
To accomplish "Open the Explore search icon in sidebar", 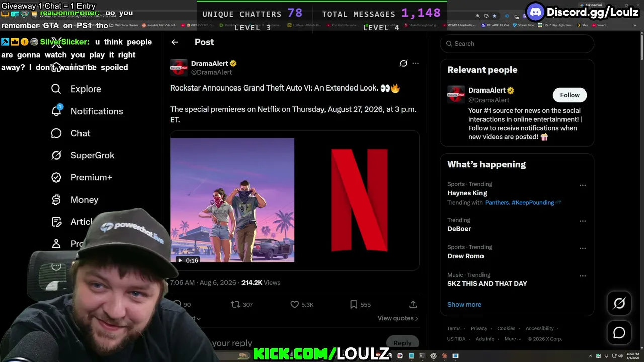I will [56, 89].
